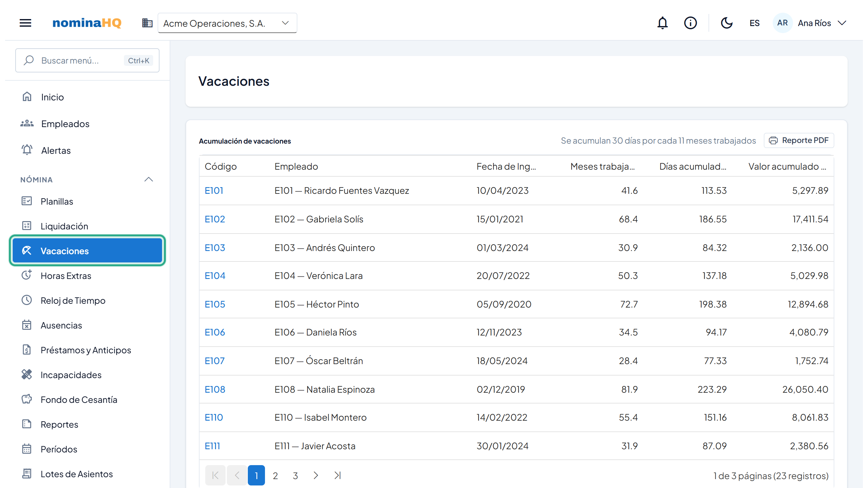Click AR user avatar

[783, 23]
